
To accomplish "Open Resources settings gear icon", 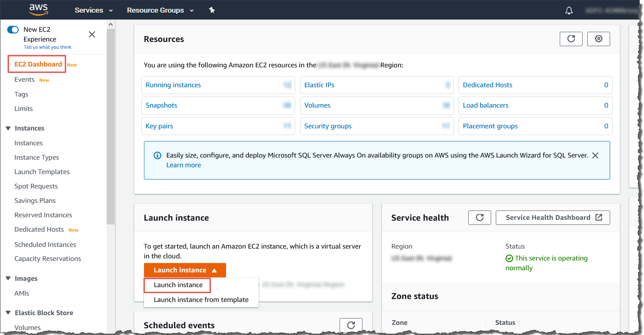I will [598, 39].
